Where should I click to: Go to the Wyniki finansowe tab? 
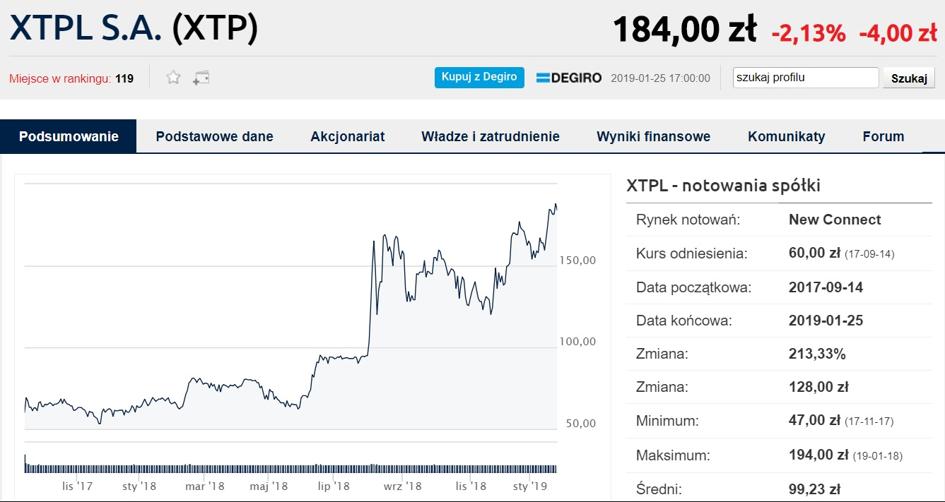(x=653, y=136)
